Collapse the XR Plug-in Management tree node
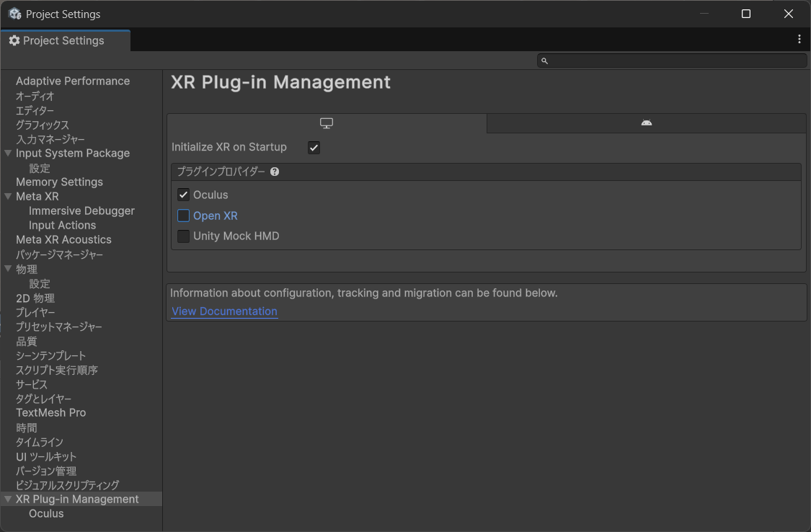The width and height of the screenshot is (811, 532). pyautogui.click(x=8, y=500)
